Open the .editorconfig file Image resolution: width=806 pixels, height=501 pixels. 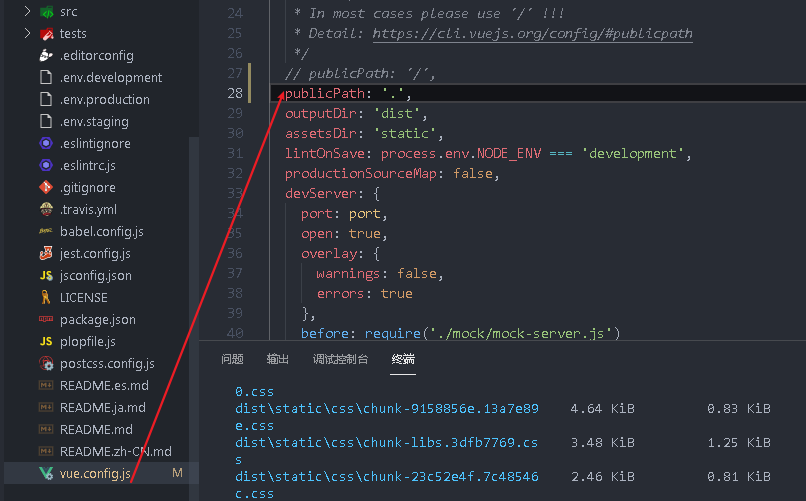coord(97,55)
